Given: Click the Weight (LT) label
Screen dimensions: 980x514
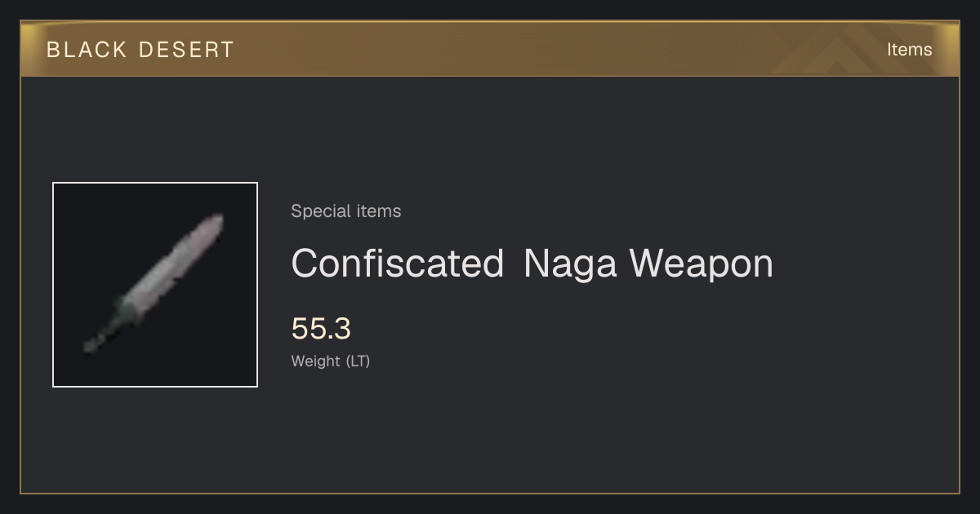Looking at the screenshot, I should (x=331, y=361).
